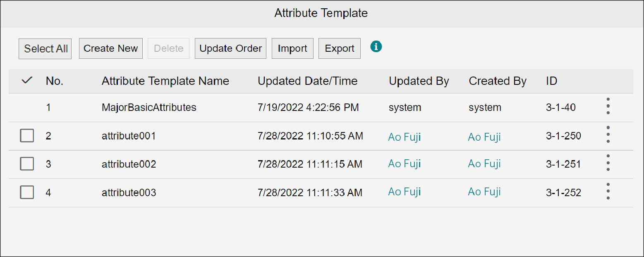
Task: Click the Export button
Action: pos(339,48)
